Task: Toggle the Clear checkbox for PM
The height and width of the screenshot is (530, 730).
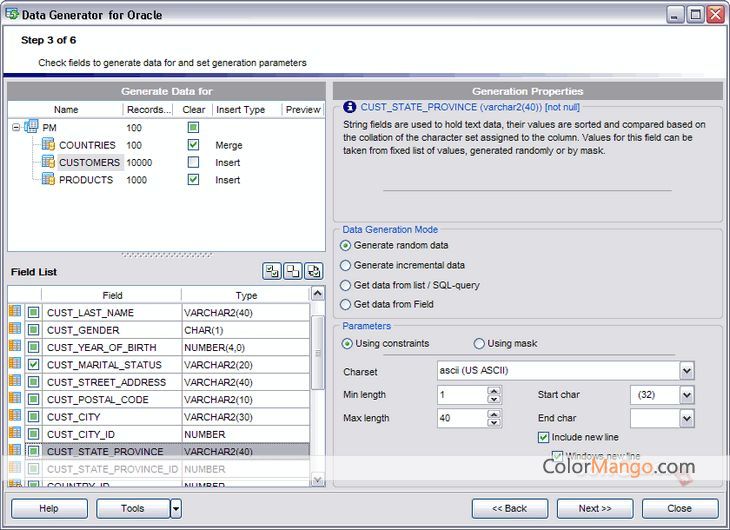Action: click(x=193, y=127)
